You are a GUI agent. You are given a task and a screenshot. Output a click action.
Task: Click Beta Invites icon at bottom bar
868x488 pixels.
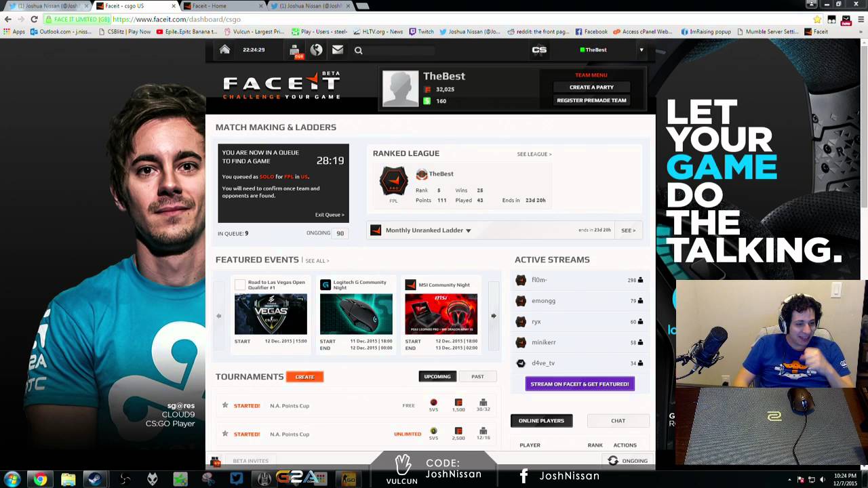(x=216, y=462)
